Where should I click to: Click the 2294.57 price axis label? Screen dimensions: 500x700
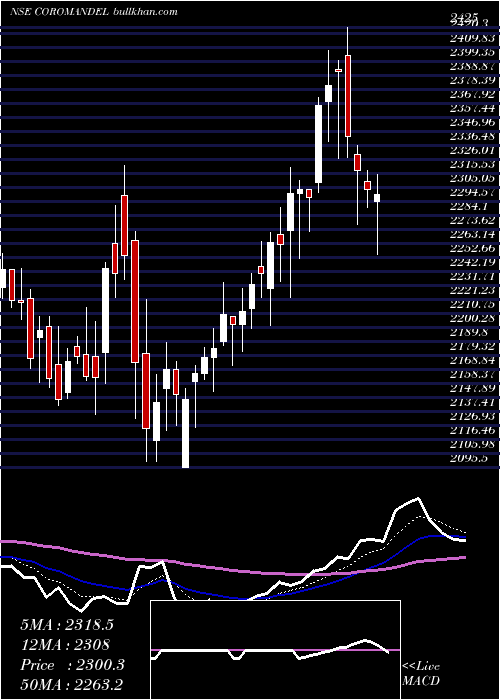click(x=473, y=192)
